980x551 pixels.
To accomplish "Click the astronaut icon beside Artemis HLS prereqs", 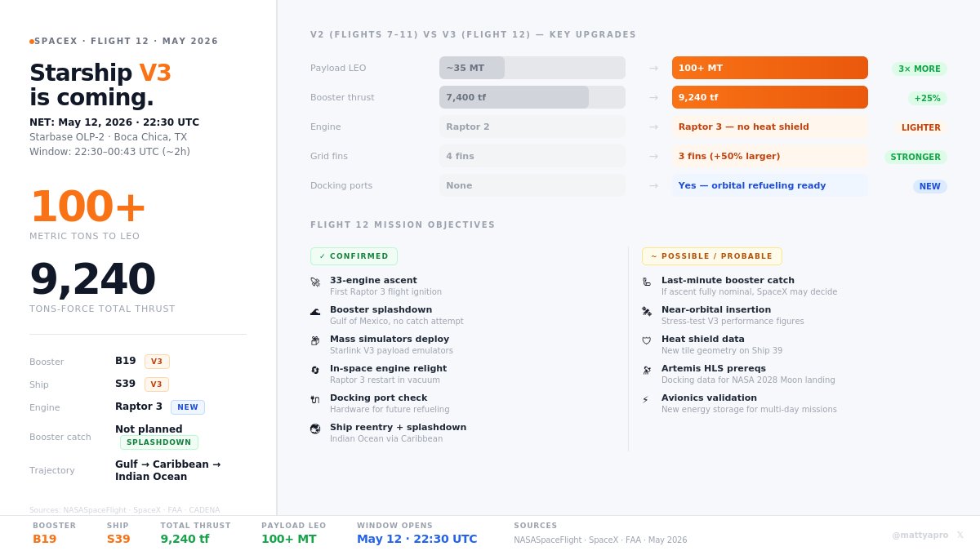I will tap(647, 370).
